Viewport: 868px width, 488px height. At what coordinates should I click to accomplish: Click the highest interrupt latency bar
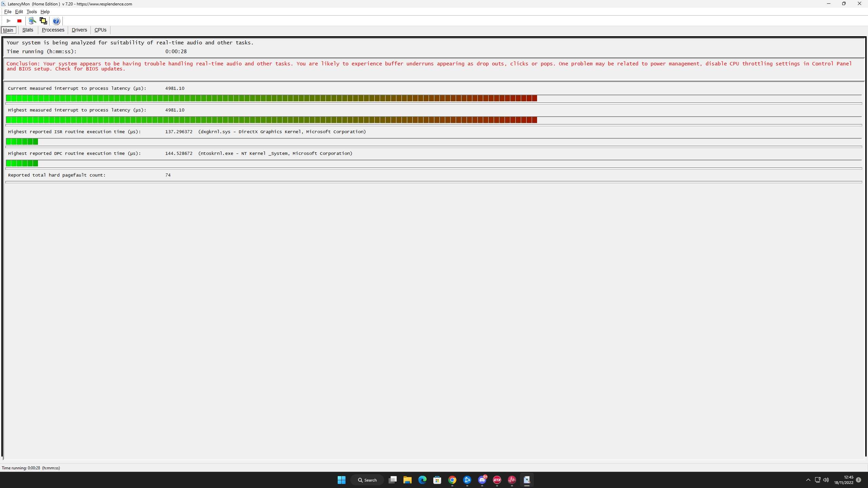(434, 120)
